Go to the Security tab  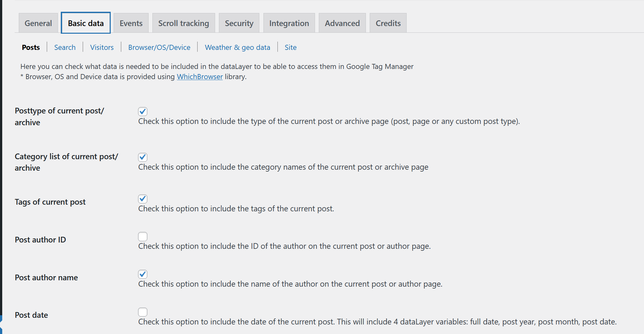239,23
